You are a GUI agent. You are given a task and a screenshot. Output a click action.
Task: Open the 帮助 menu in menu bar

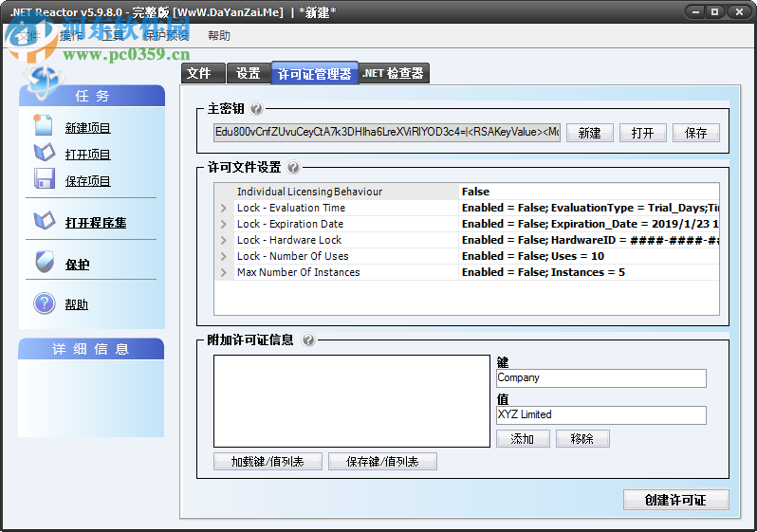coord(219,36)
